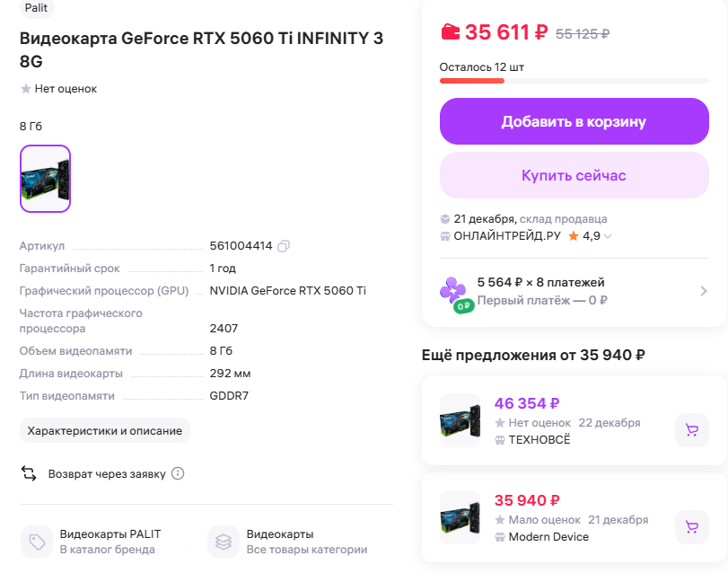
Task: Click the star rating icon under title
Action: tap(26, 89)
